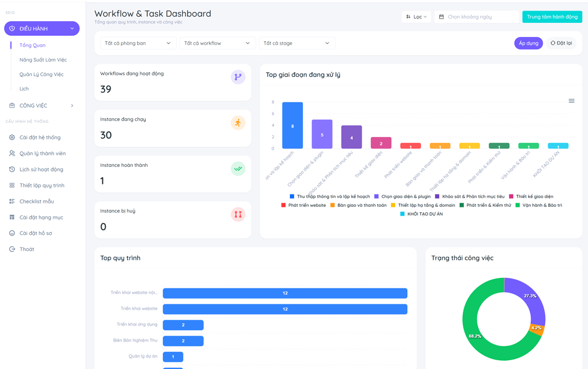Open the Tất cả stage dropdown
Image resolution: width=588 pixels, height=369 pixels.
coord(296,43)
